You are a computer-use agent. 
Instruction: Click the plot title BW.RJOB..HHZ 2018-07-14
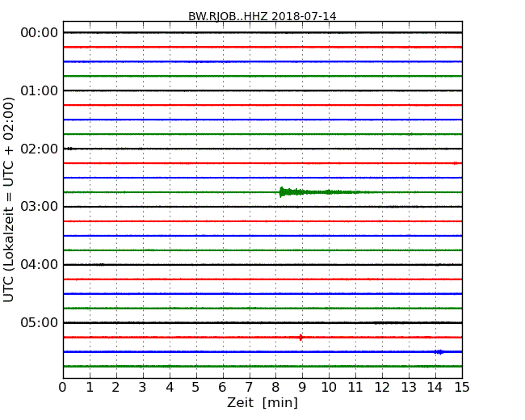(262, 16)
